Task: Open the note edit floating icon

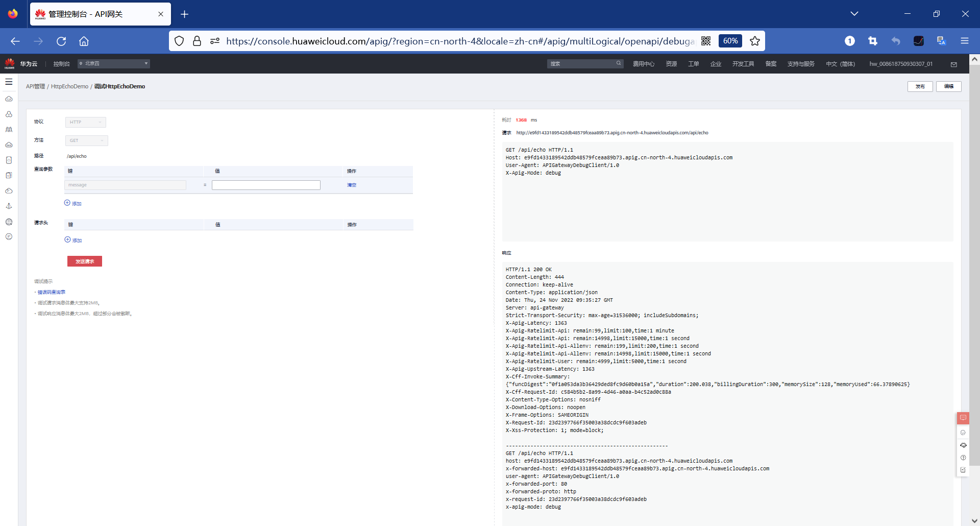Action: [963, 470]
